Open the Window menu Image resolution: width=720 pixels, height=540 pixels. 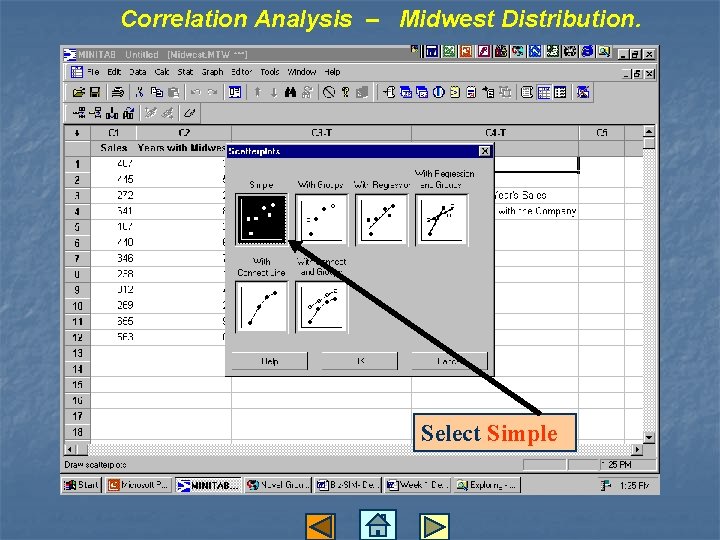(x=302, y=72)
